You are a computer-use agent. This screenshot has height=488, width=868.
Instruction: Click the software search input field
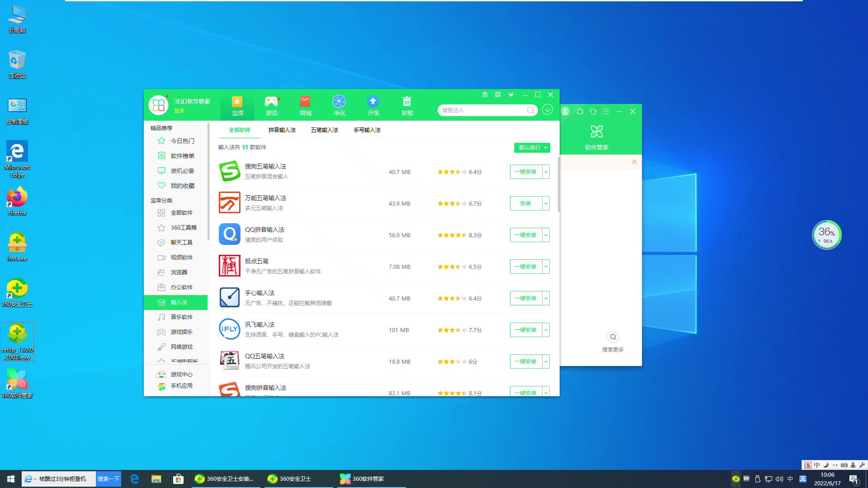click(483, 110)
